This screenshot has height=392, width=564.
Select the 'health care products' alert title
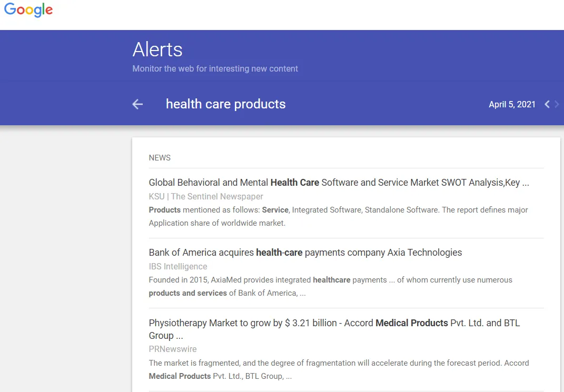click(x=225, y=104)
